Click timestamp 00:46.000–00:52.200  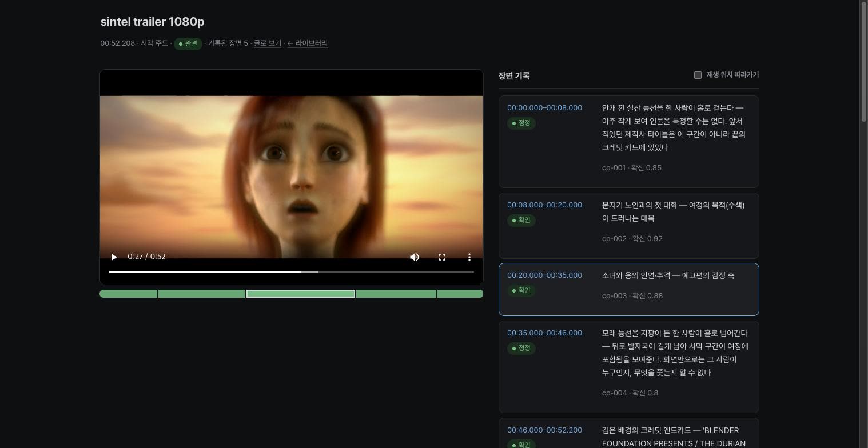pos(544,430)
